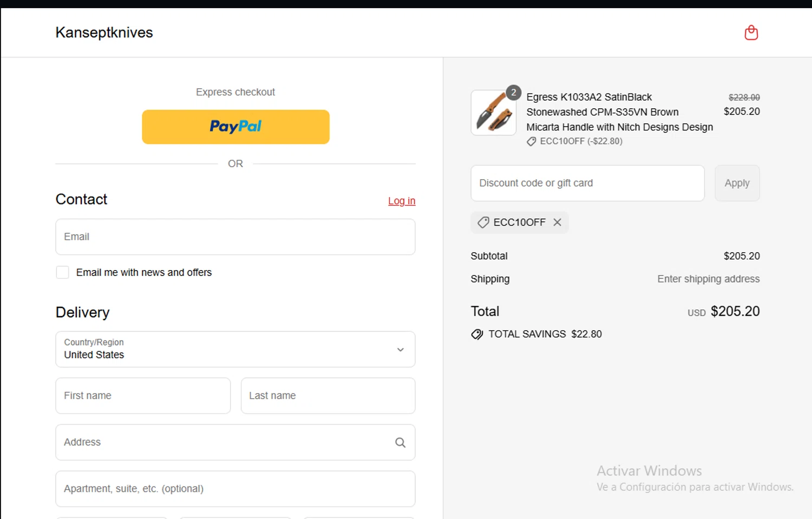Click the Apply discount button

click(737, 183)
